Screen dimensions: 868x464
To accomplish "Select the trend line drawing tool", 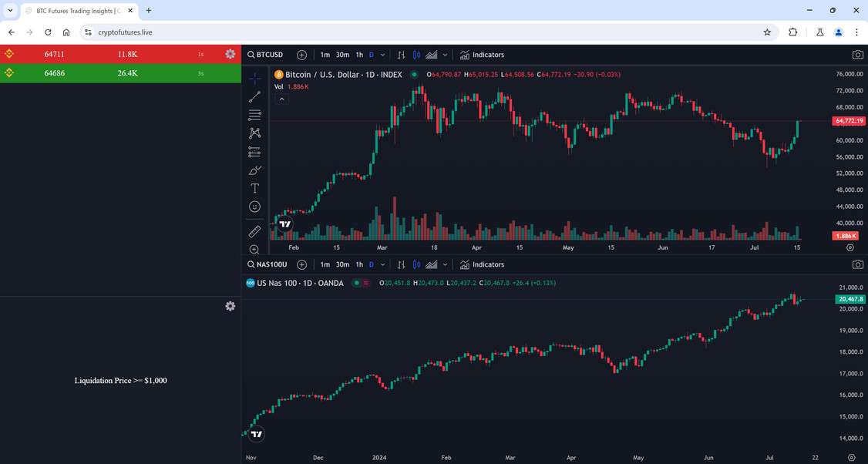I will tap(254, 96).
